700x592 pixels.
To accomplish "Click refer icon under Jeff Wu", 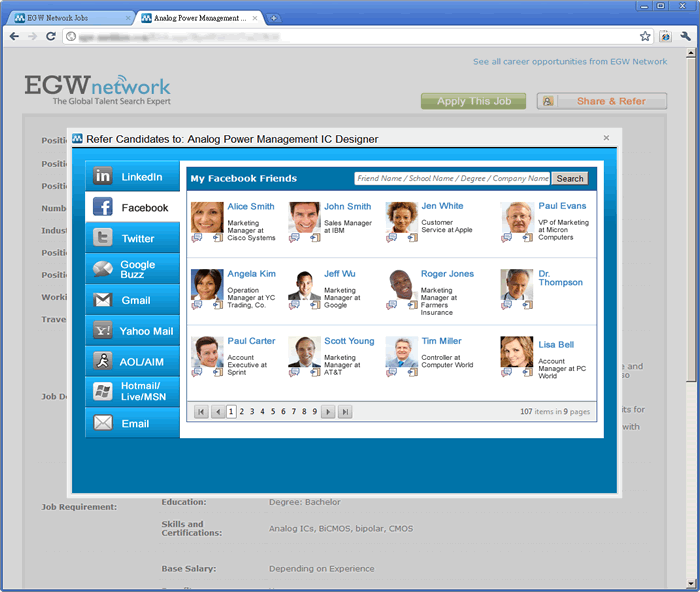I will coord(315,305).
